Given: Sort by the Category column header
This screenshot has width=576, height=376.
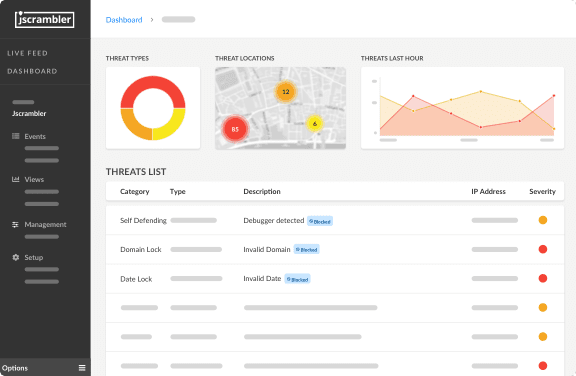Looking at the screenshot, I should [134, 191].
